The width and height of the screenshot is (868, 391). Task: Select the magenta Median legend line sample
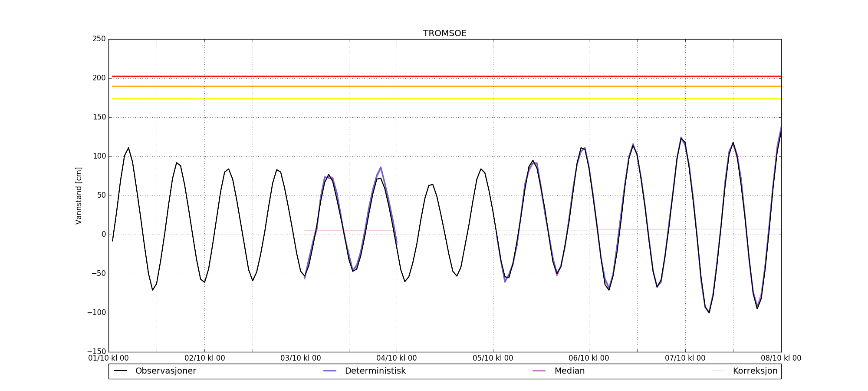pyautogui.click(x=539, y=371)
